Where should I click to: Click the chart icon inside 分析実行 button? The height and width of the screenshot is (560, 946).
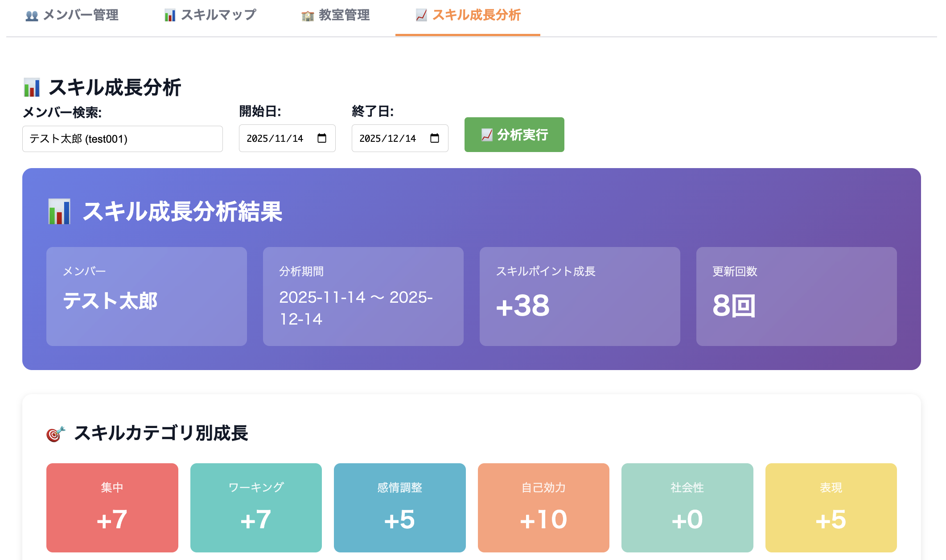487,135
